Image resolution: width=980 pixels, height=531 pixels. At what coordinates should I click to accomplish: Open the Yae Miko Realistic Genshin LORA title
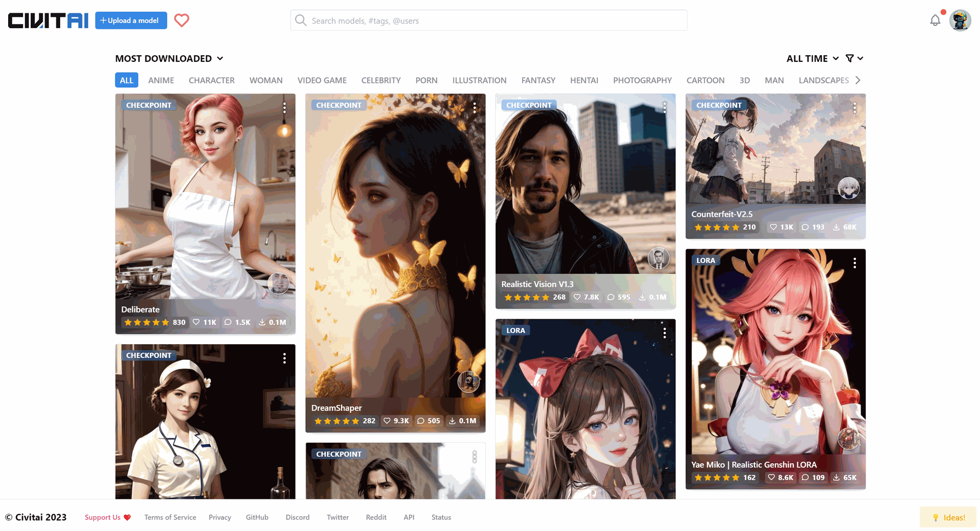[754, 465]
